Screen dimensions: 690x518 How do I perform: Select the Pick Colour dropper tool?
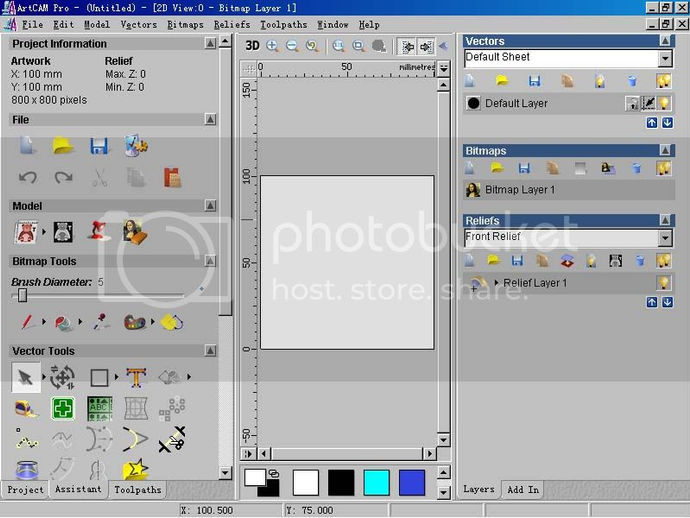pos(101,322)
